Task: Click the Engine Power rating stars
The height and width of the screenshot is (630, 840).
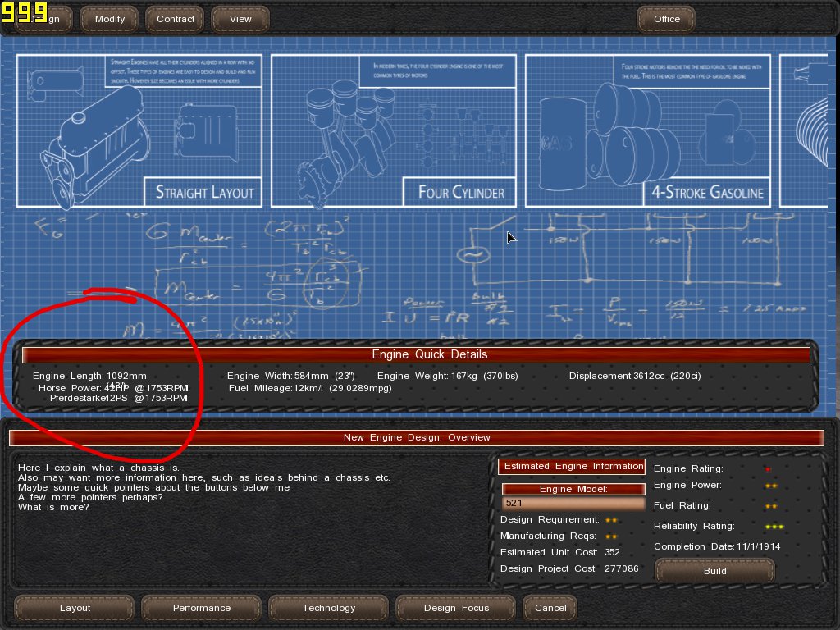Action: click(x=771, y=486)
